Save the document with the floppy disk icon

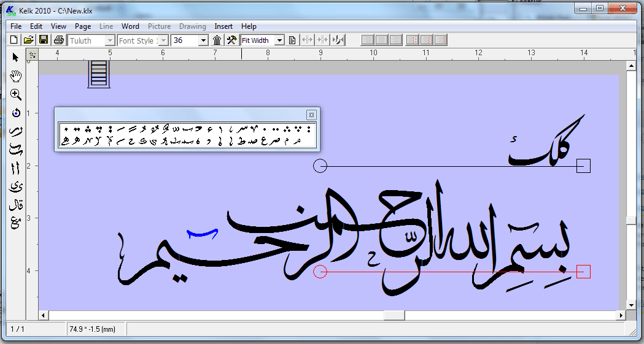(x=44, y=40)
